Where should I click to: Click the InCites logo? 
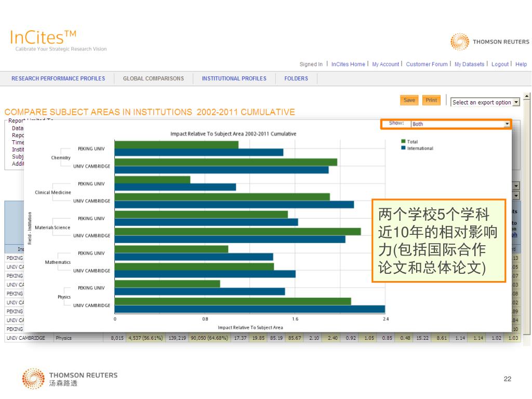[x=43, y=37]
